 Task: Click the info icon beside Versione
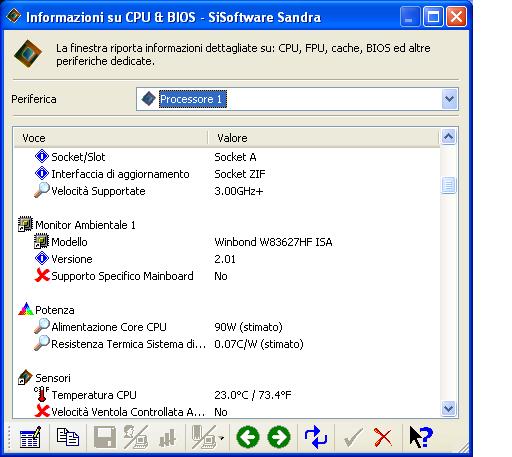pyautogui.click(x=42, y=258)
